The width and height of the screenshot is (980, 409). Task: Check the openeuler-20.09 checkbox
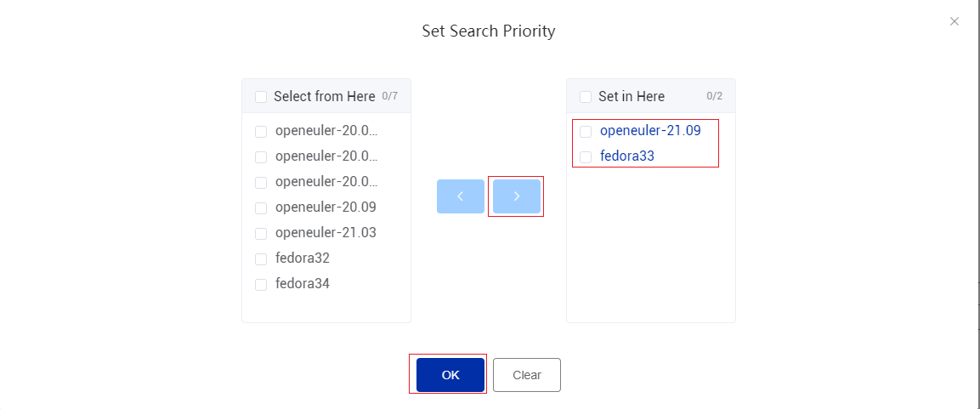click(261, 207)
